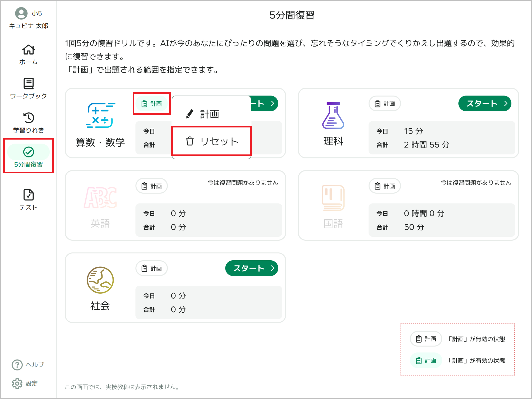
Task: Open 設定 gear icon
Action: click(x=17, y=383)
